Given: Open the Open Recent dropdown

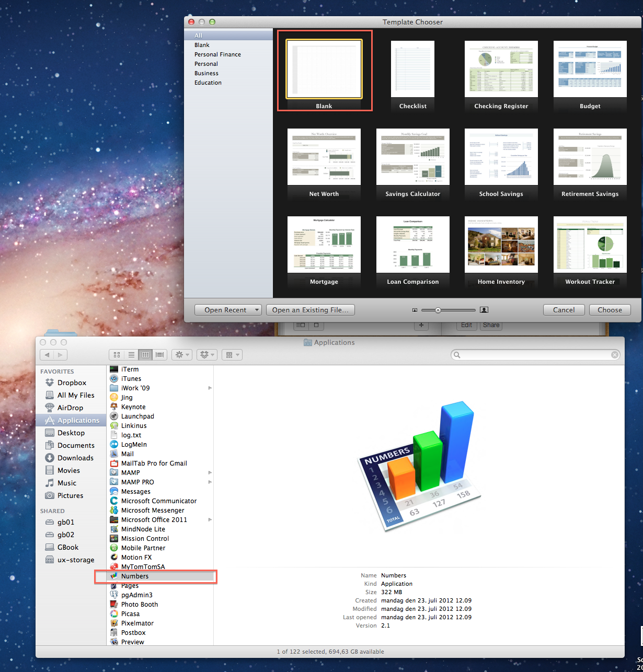Looking at the screenshot, I should click(228, 310).
